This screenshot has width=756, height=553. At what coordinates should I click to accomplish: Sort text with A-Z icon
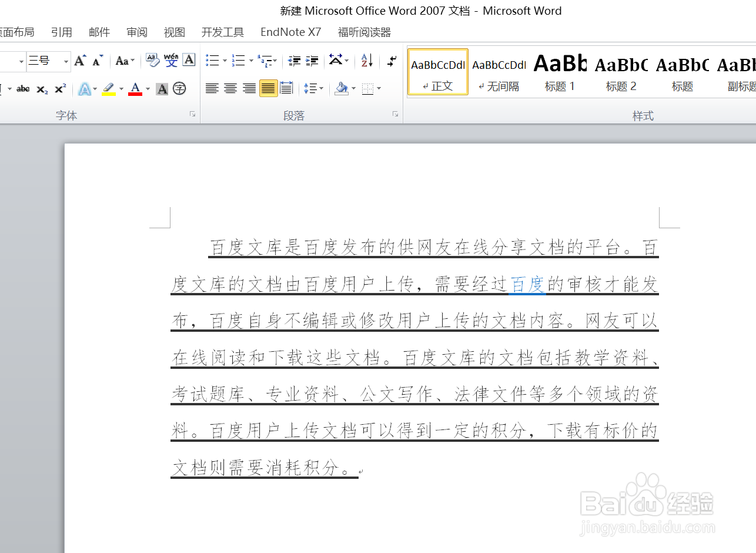(x=367, y=60)
